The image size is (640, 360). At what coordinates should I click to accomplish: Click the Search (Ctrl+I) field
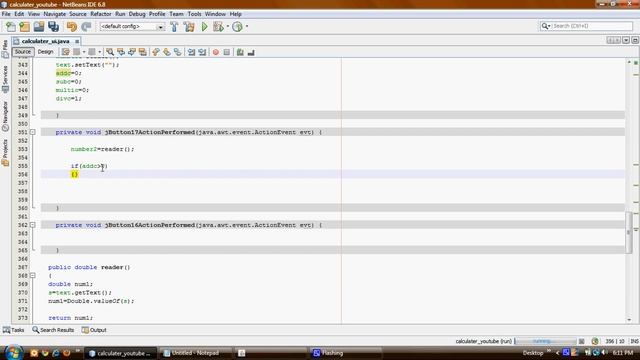[586, 26]
